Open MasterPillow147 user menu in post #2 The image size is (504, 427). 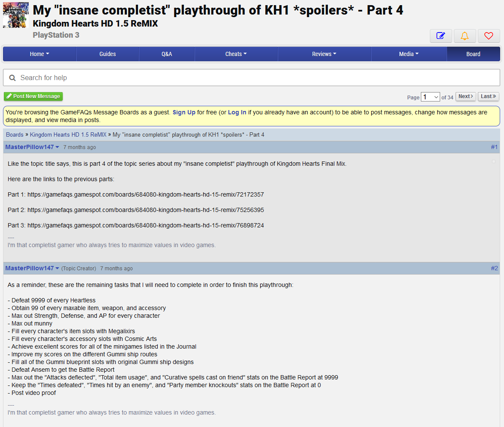click(x=32, y=268)
